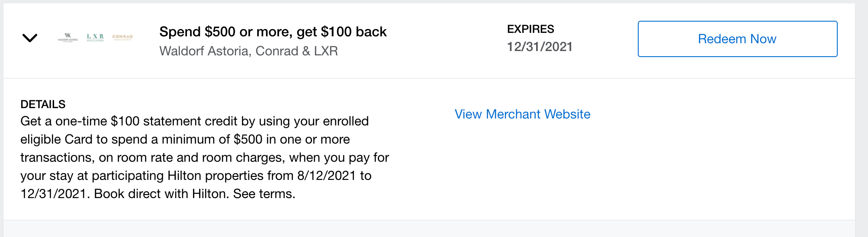Screen dimensions: 868x237
Task: Click the Conrad logo
Action: click(x=122, y=37)
